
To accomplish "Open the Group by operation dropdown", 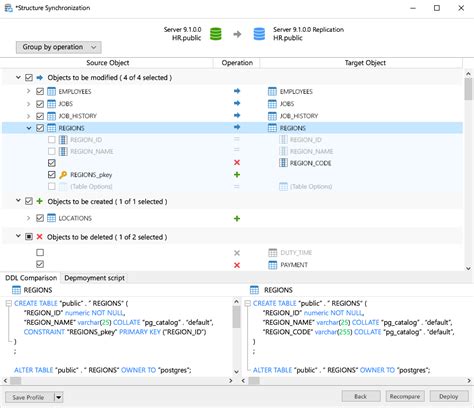I will (59, 47).
